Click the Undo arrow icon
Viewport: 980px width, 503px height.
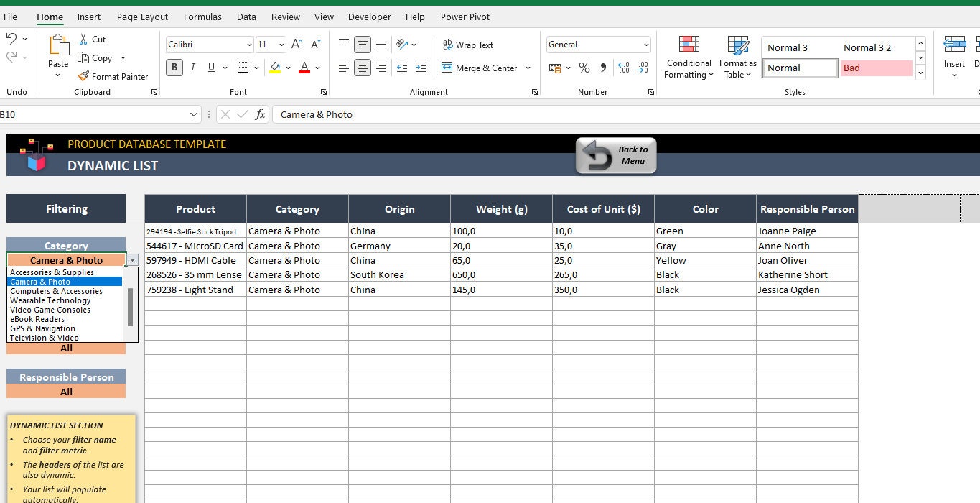pos(11,38)
